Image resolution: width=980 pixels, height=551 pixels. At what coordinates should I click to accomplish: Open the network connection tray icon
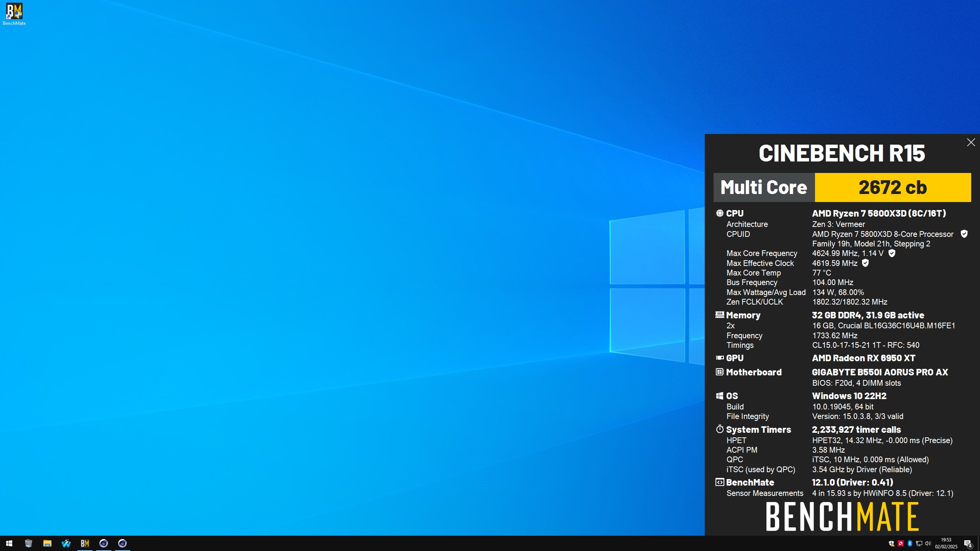[x=919, y=543]
